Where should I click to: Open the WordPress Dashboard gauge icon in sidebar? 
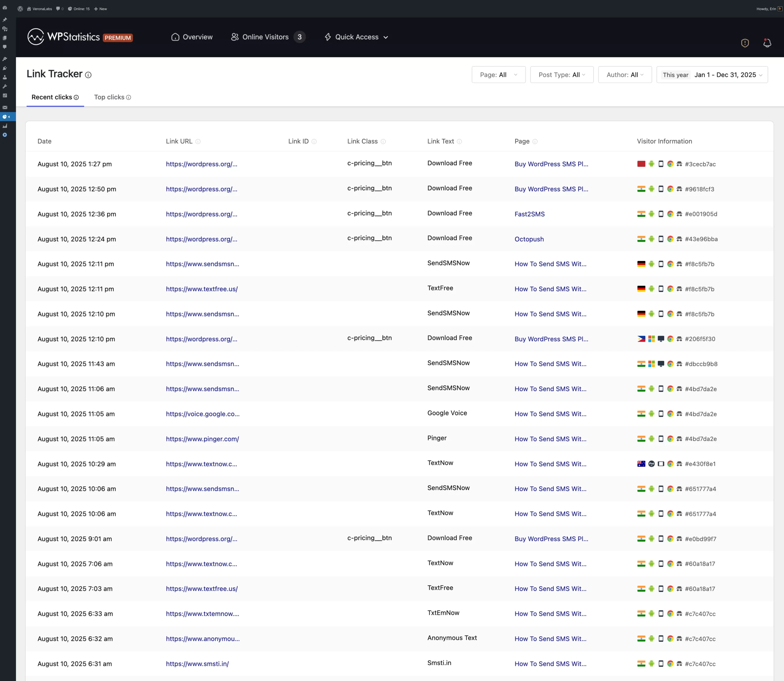5,8
